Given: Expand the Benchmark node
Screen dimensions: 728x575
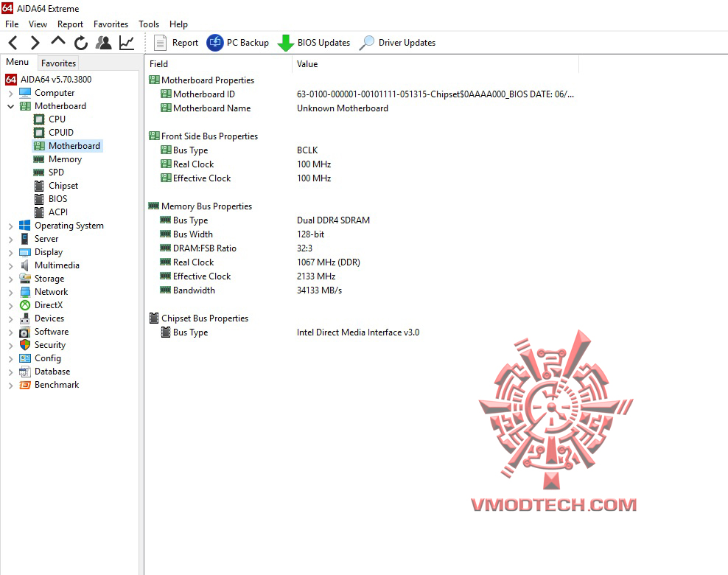Looking at the screenshot, I should (10, 386).
